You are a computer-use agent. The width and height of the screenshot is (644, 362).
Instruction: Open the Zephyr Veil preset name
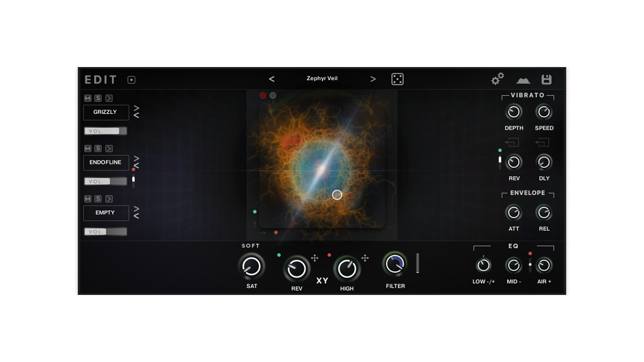322,78
